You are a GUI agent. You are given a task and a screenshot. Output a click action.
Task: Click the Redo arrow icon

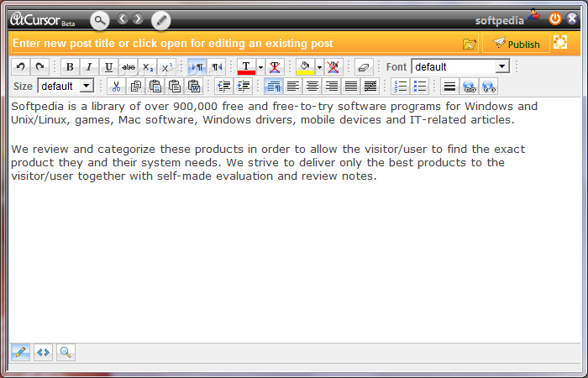point(39,67)
